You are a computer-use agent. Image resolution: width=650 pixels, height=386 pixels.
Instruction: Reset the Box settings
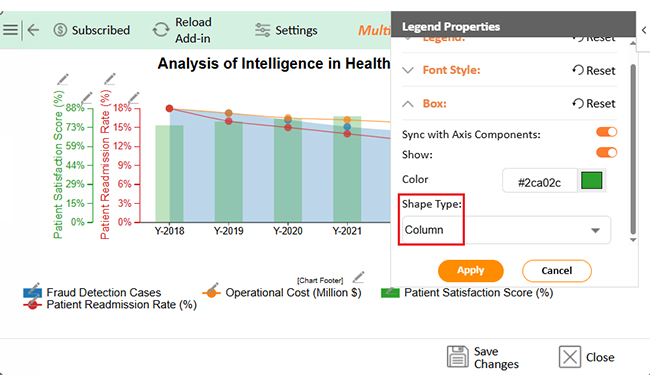click(x=594, y=104)
